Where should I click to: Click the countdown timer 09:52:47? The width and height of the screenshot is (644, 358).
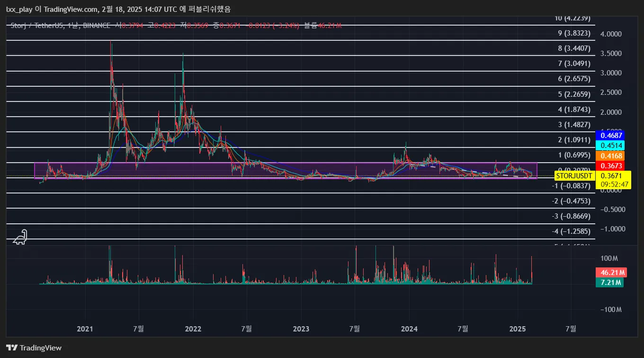[x=614, y=185]
